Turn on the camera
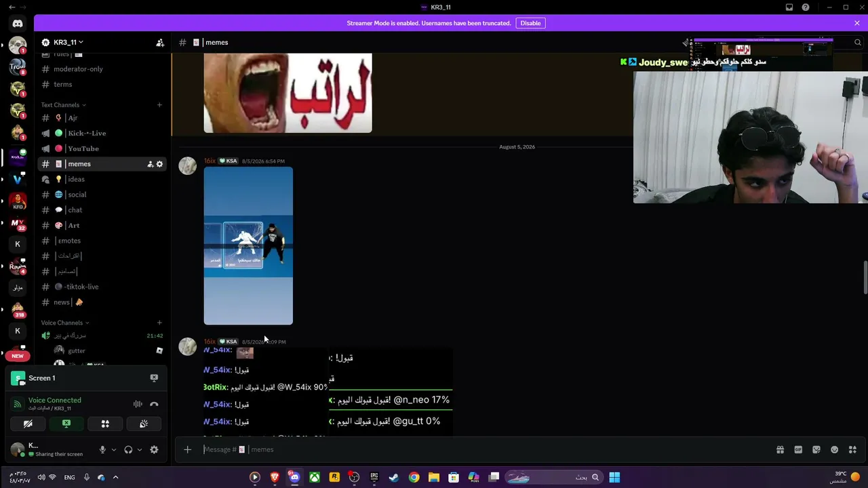This screenshot has height=488, width=868. click(x=28, y=424)
